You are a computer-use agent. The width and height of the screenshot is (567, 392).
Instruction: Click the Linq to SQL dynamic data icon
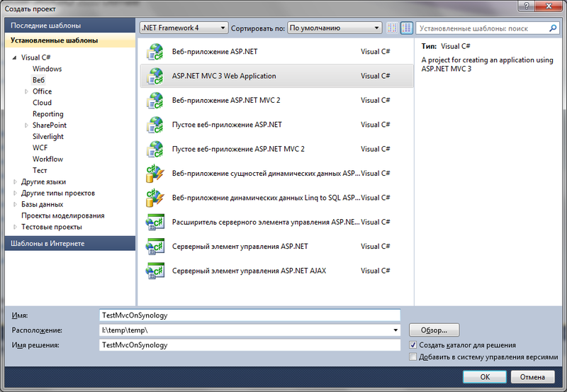pyautogui.click(x=155, y=198)
